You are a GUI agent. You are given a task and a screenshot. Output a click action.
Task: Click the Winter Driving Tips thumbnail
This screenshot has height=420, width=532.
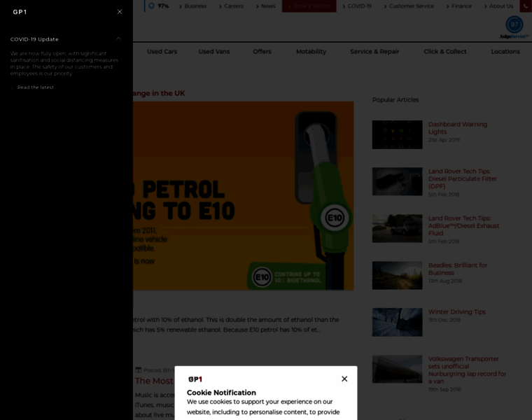click(x=398, y=322)
